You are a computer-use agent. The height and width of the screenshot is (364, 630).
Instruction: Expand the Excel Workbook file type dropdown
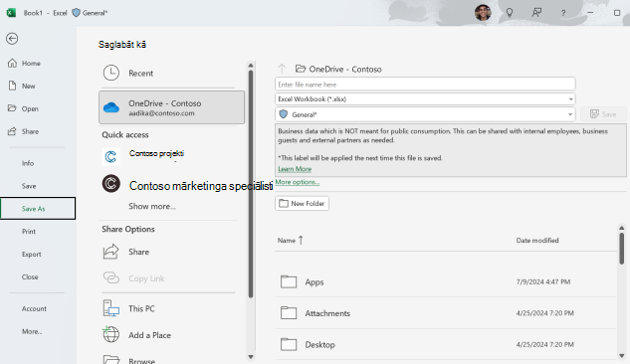425,99
